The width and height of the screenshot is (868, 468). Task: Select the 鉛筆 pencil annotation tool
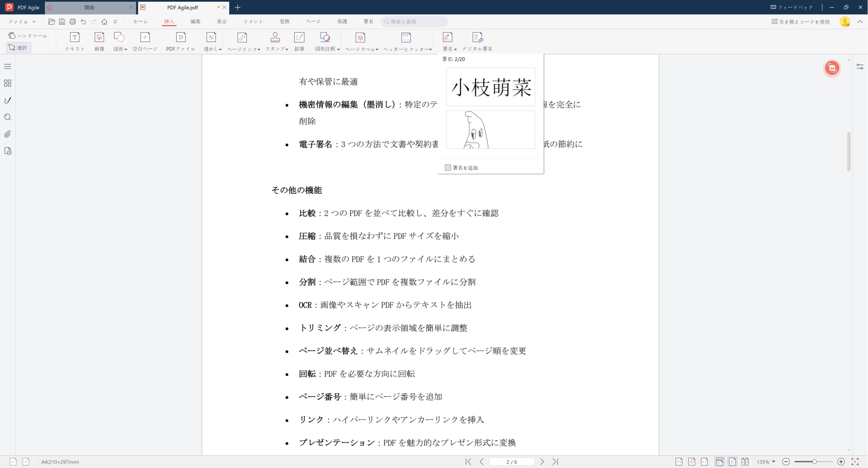click(x=299, y=41)
